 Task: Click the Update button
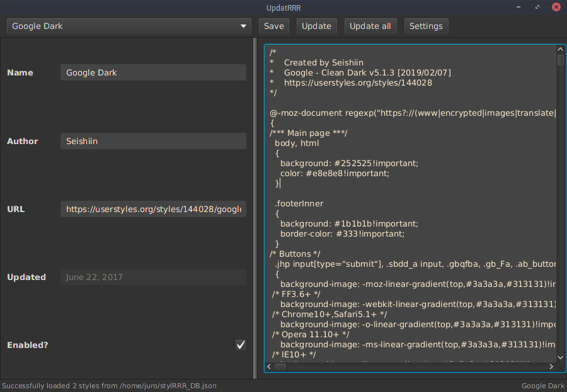[x=316, y=26]
